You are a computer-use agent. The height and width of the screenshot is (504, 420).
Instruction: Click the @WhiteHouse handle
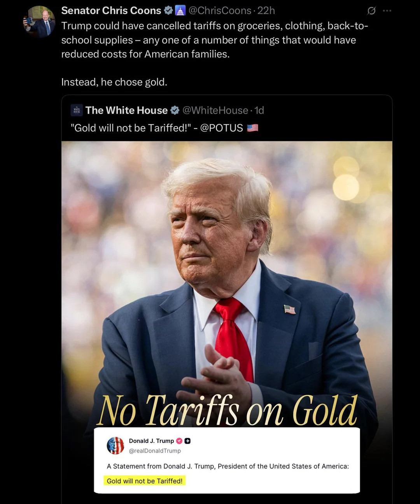click(215, 110)
